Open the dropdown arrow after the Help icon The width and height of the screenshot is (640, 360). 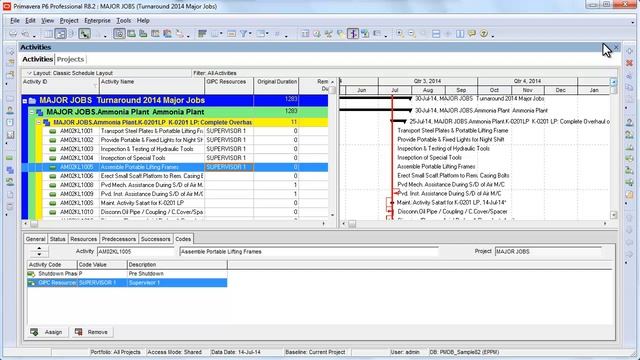(x=493, y=36)
